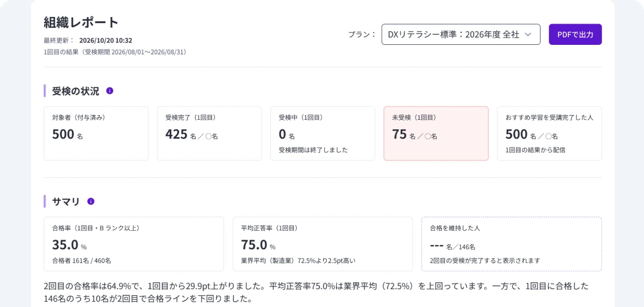Click the 合格率（1回目・Bランク以上）card

tap(134, 244)
